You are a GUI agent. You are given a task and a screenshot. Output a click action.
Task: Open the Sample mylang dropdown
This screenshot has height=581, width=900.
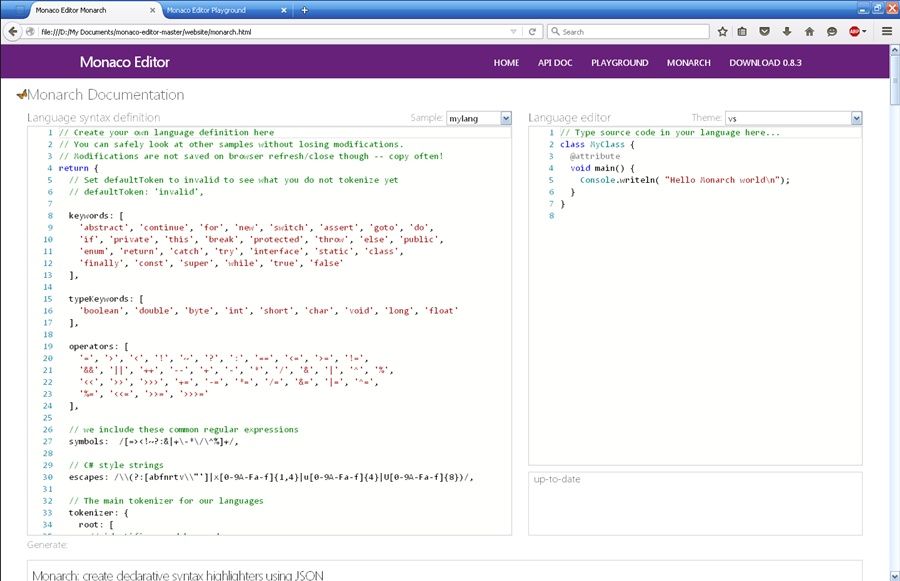click(x=479, y=118)
